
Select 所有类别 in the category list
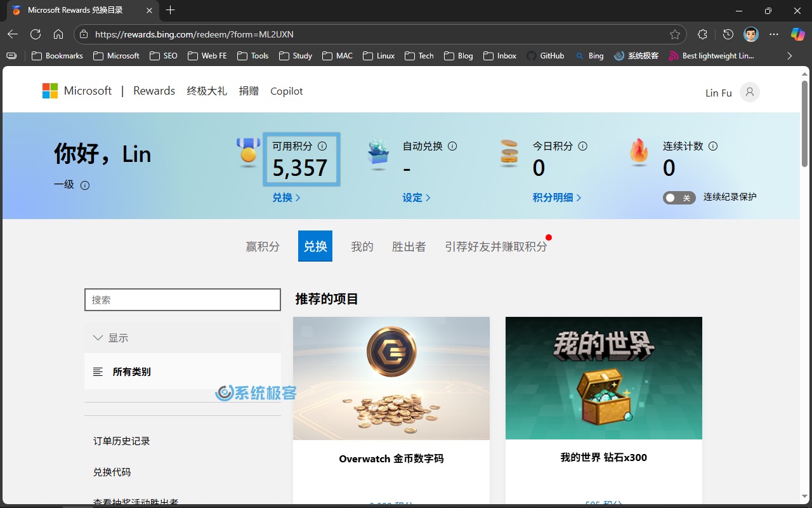(x=183, y=371)
